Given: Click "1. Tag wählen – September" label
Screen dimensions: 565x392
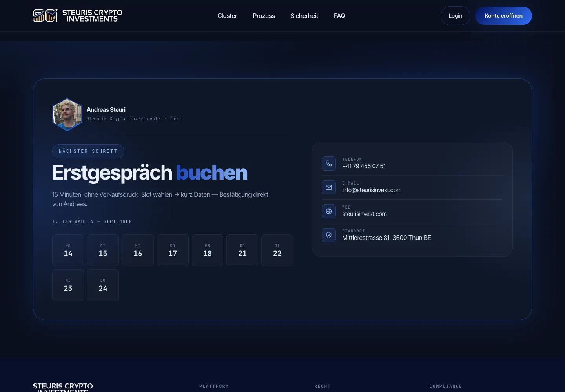Looking at the screenshot, I should pyautogui.click(x=92, y=221).
